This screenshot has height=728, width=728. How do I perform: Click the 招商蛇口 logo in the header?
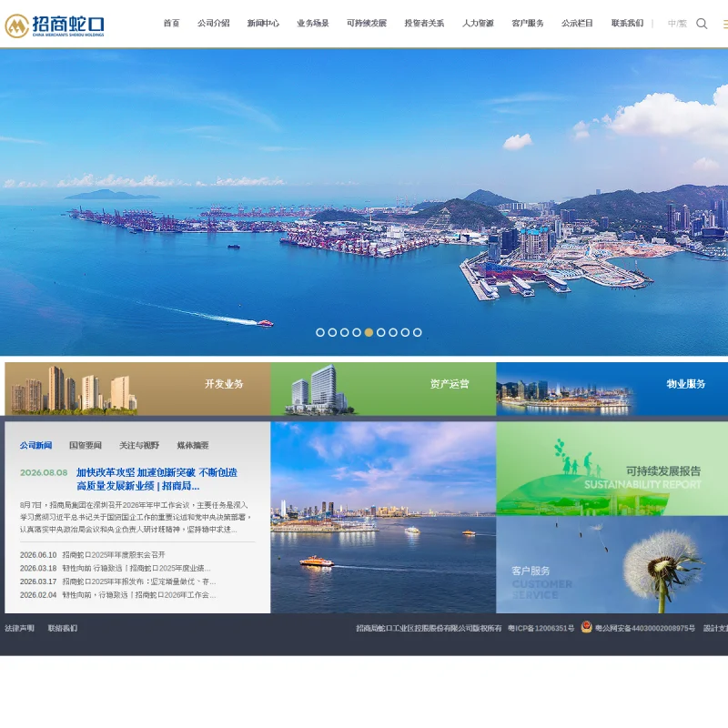(x=55, y=25)
